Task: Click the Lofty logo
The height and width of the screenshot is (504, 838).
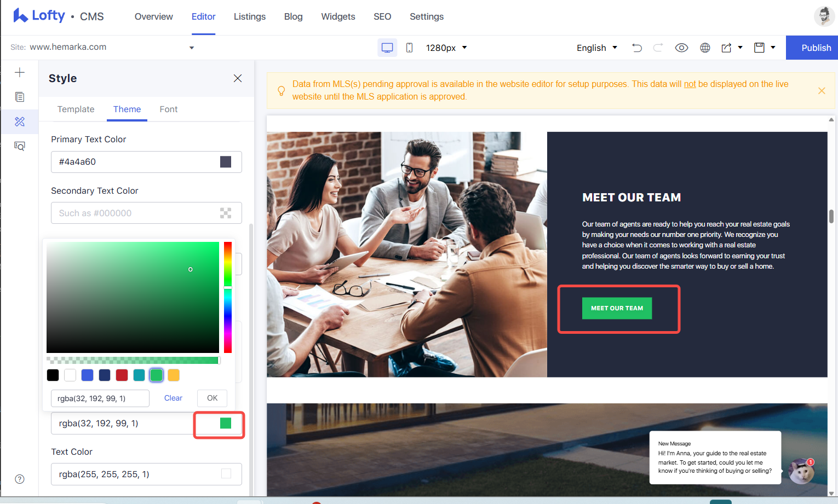Action: (39, 16)
